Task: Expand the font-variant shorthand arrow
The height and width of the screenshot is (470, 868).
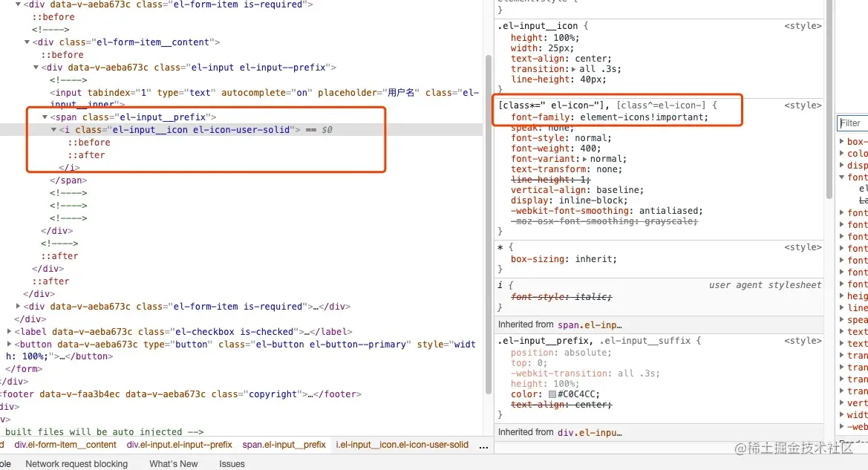Action: point(584,159)
